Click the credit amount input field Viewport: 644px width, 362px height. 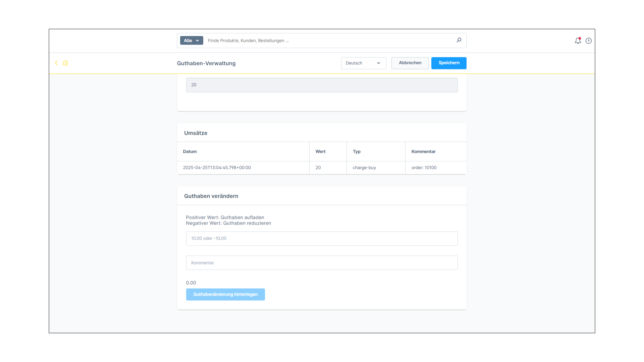[322, 239]
